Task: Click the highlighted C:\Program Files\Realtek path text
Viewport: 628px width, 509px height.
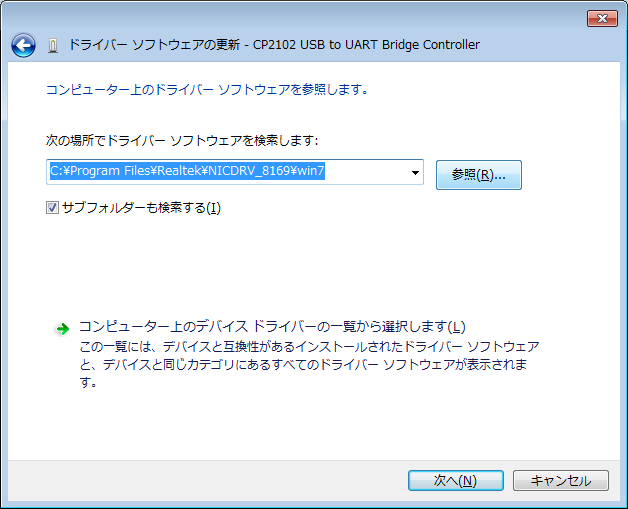Action: 187,172
